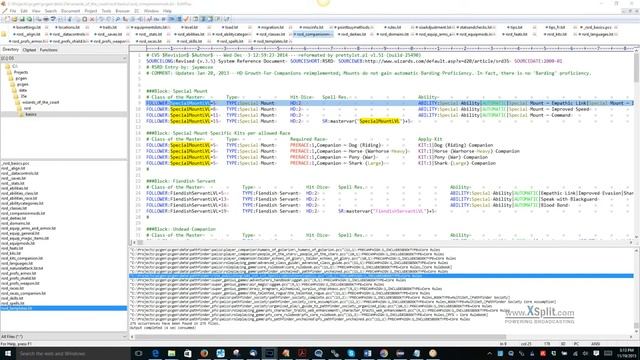Switch to the Directory panel tab

11,50
